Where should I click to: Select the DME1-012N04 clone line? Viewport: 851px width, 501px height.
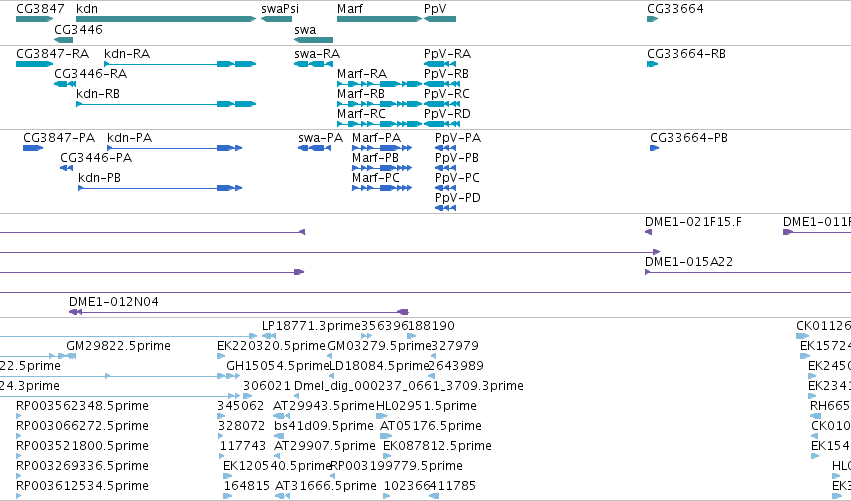pyautogui.click(x=239, y=312)
